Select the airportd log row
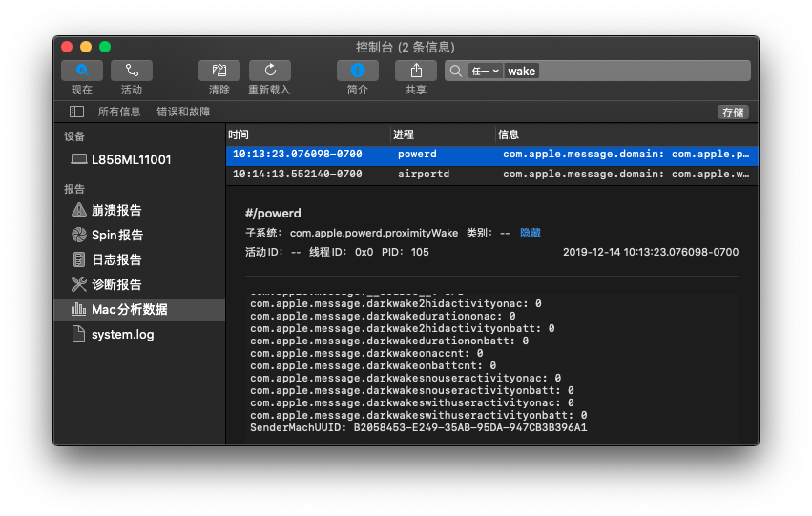 pyautogui.click(x=491, y=174)
